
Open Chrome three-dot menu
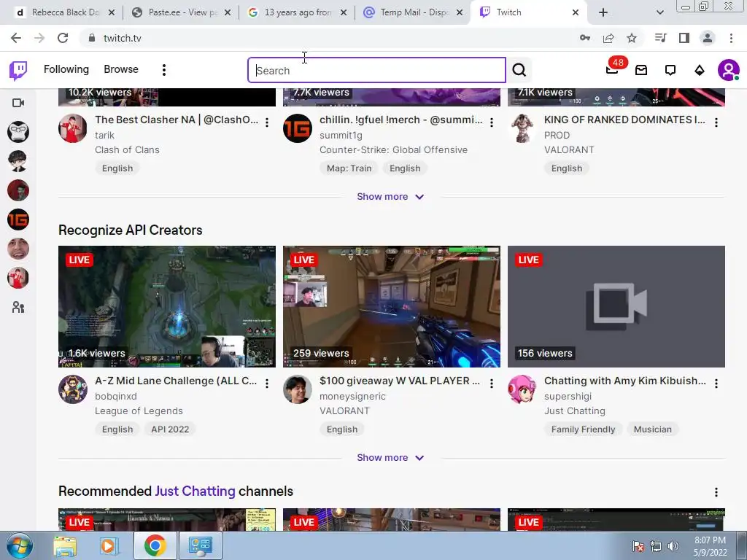[x=731, y=38]
